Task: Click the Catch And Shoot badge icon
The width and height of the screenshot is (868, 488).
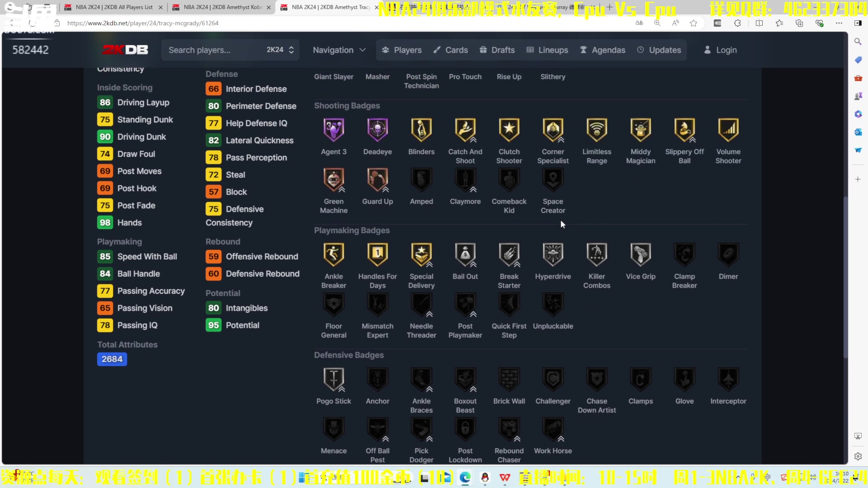Action: [x=465, y=130]
